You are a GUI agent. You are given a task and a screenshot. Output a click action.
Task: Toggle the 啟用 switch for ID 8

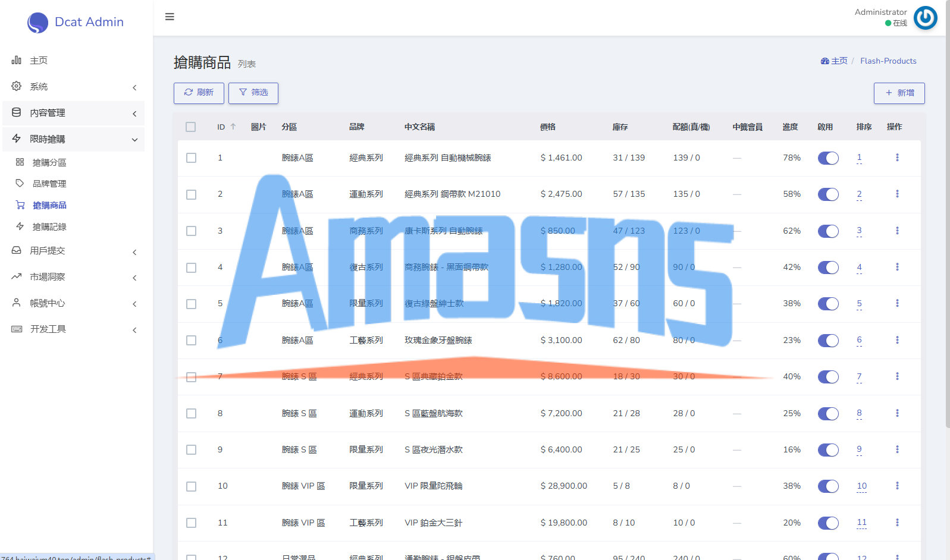click(x=828, y=413)
